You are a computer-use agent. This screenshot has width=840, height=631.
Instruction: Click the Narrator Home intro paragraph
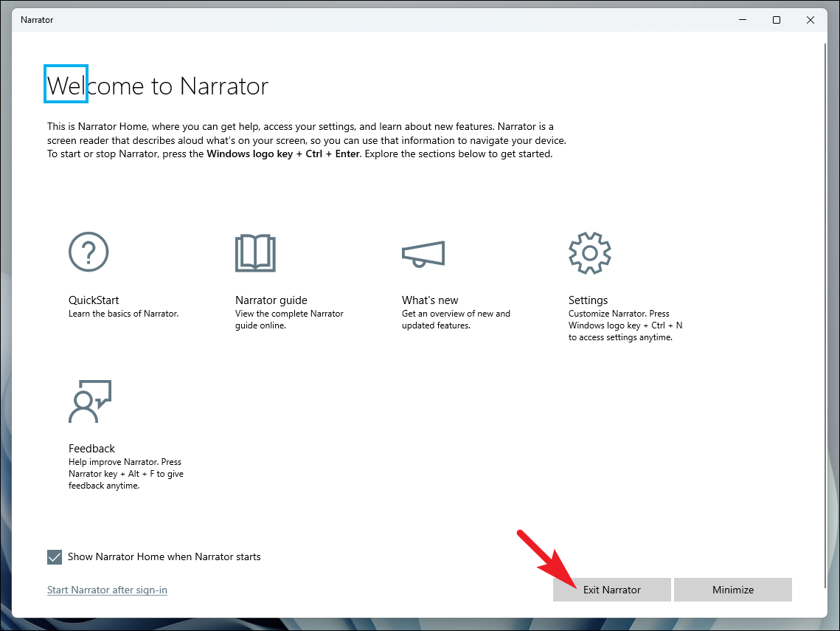tap(307, 140)
